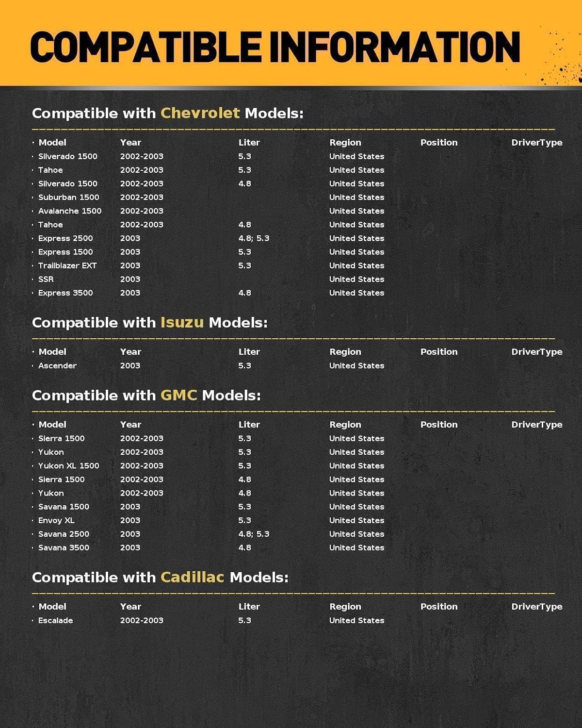Select the Position header in the GMC table
The width and height of the screenshot is (582, 728).
pos(439,424)
